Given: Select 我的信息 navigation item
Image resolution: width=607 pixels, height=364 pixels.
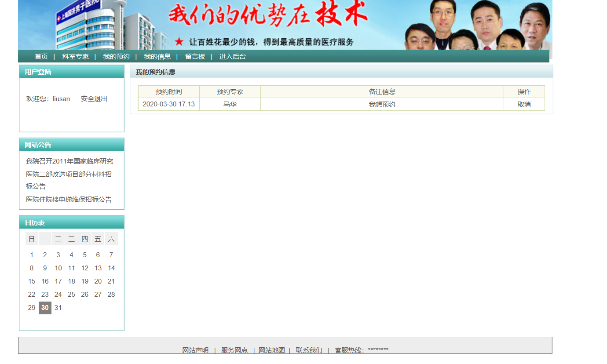Looking at the screenshot, I should [157, 57].
